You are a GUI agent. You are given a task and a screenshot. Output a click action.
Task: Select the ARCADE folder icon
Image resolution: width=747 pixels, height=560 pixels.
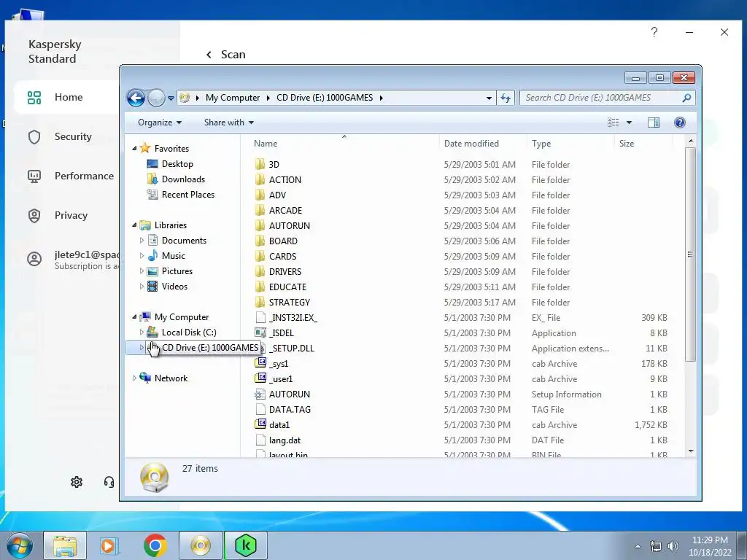click(260, 211)
